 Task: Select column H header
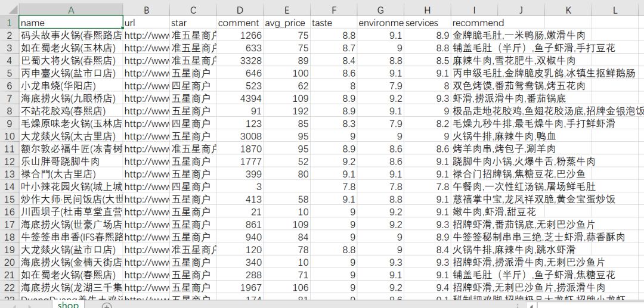coord(428,10)
